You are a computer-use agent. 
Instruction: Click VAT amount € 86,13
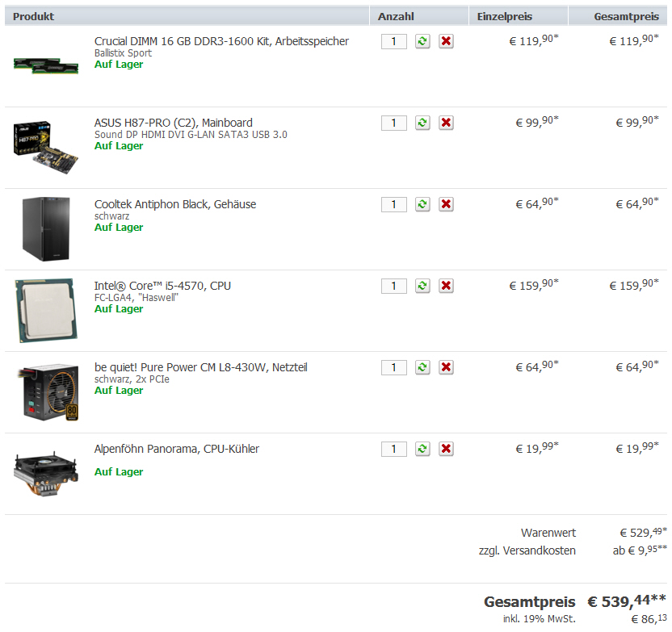[649, 619]
